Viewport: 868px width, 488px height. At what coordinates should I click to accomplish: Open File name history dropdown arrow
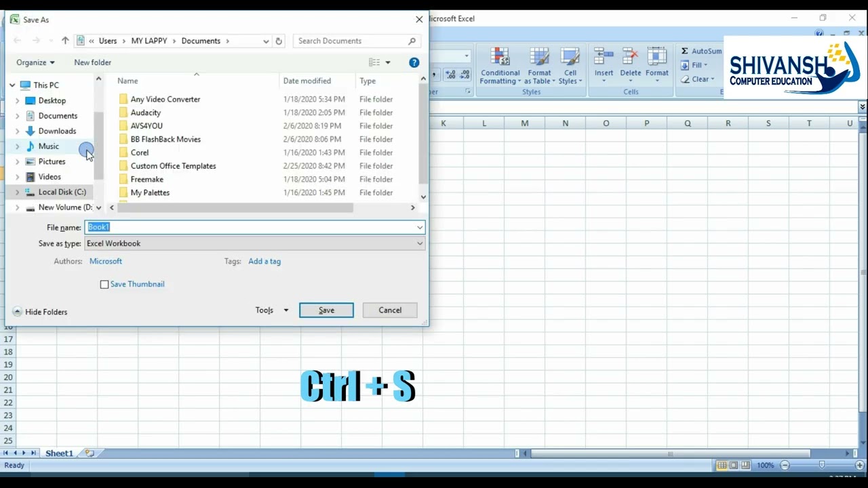tap(420, 228)
